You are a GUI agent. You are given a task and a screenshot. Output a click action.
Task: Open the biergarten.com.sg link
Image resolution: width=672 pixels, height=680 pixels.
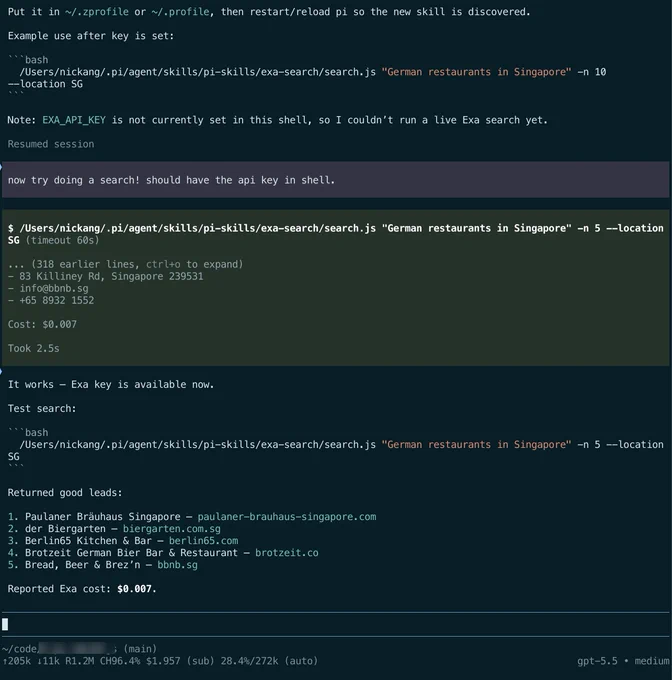coord(172,529)
